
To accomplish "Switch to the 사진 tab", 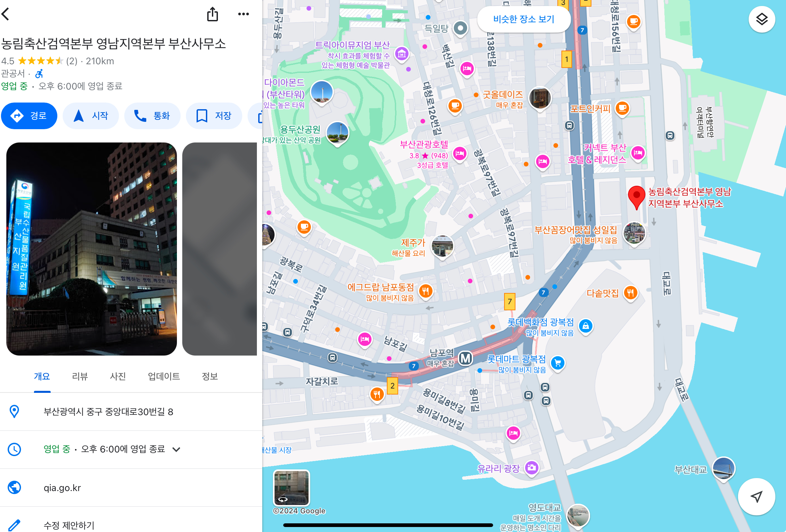I will (x=118, y=376).
